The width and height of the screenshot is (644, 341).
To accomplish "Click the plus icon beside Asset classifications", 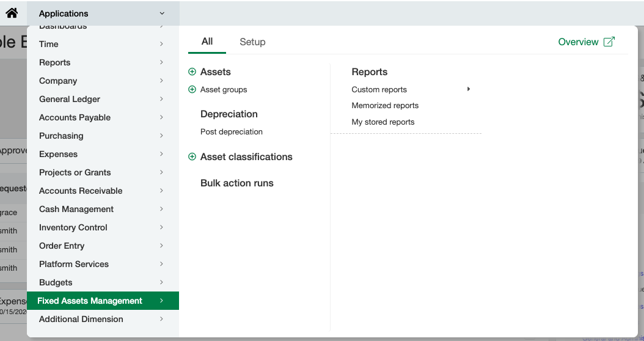I will click(192, 157).
